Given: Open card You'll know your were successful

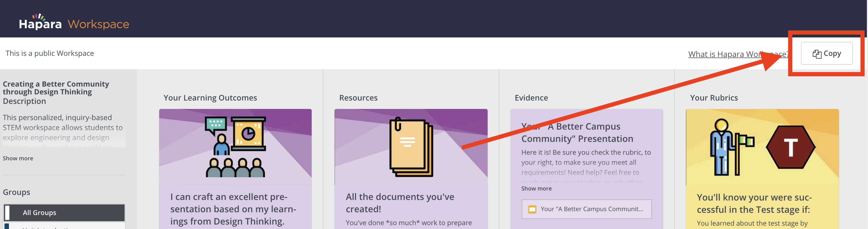Looking at the screenshot, I should click(x=754, y=203).
